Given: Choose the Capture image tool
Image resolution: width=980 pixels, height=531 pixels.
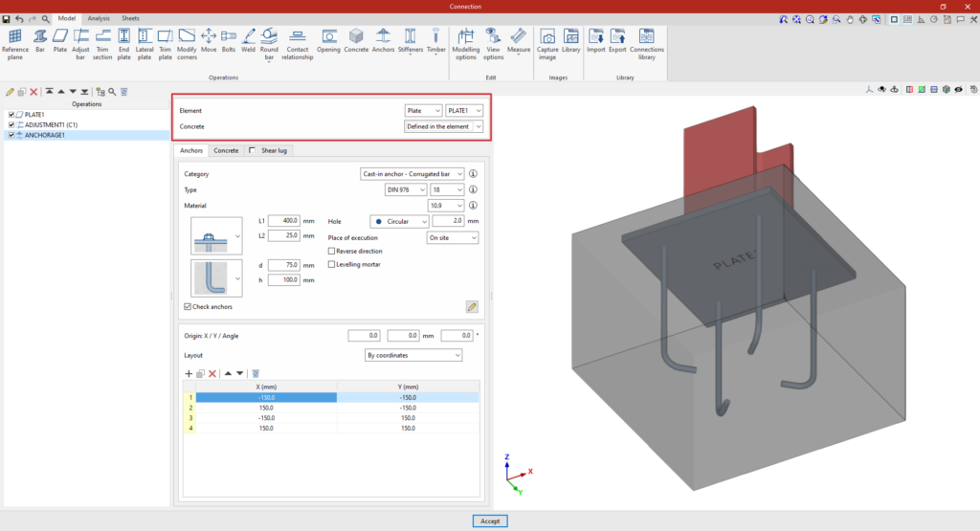Looking at the screenshot, I should [547, 42].
